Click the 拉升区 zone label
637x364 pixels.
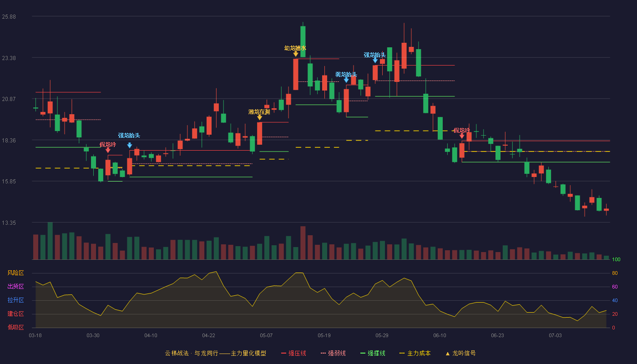coord(15,300)
